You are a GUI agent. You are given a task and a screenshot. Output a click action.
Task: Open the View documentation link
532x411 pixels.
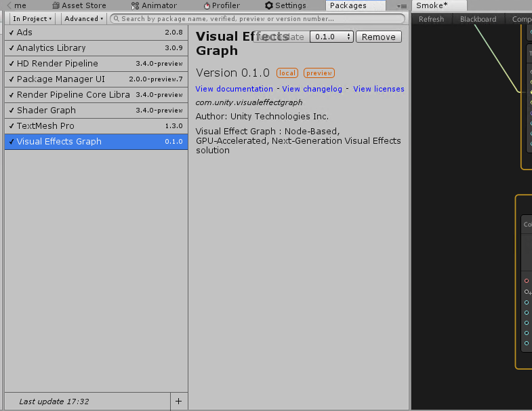click(x=234, y=89)
